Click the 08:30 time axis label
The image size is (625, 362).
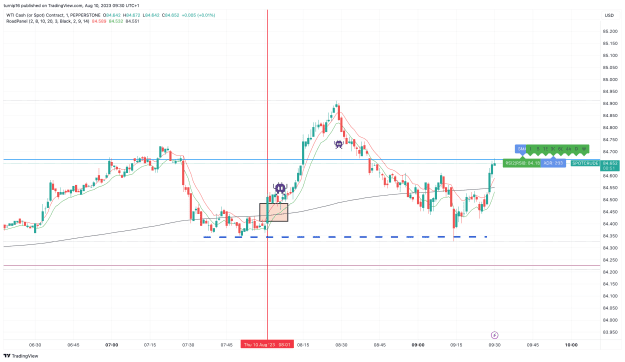pos(341,345)
